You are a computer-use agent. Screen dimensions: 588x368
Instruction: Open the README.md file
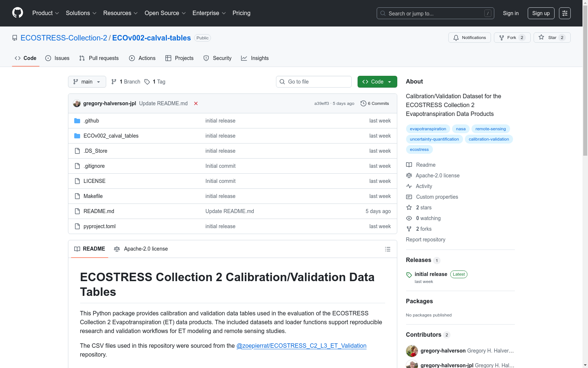[99, 211]
